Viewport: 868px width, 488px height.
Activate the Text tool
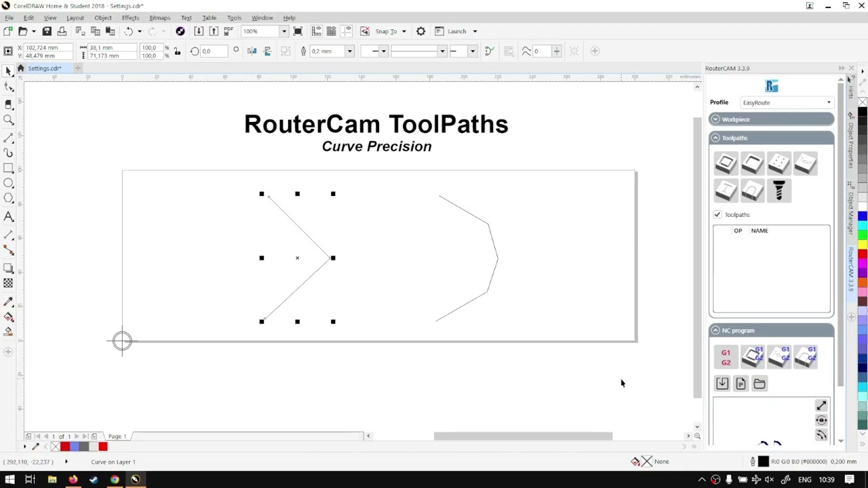8,217
